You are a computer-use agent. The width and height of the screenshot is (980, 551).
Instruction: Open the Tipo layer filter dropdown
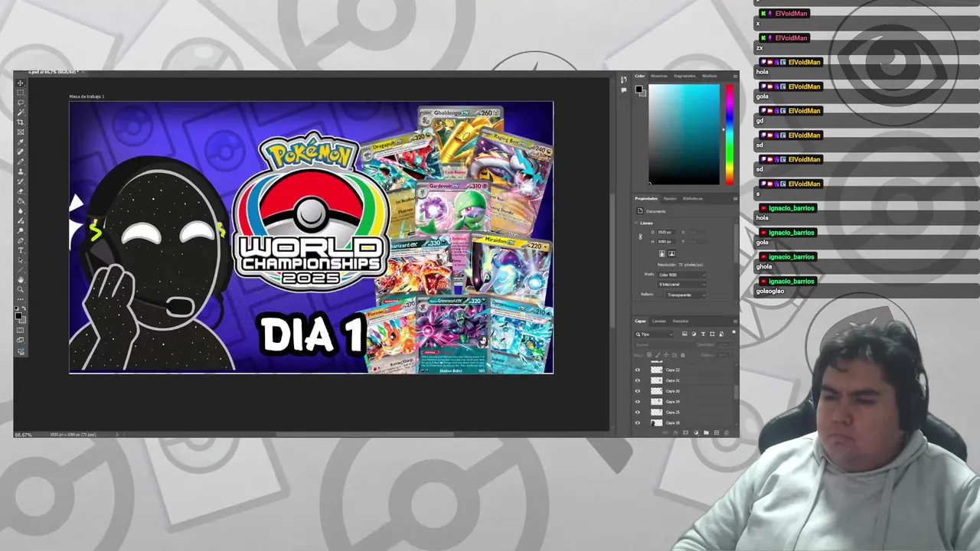point(654,334)
